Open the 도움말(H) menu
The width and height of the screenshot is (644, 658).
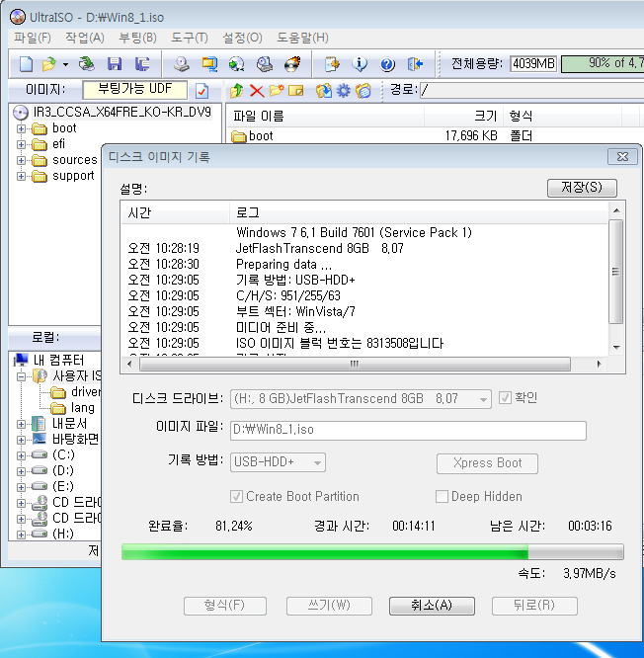click(302, 38)
